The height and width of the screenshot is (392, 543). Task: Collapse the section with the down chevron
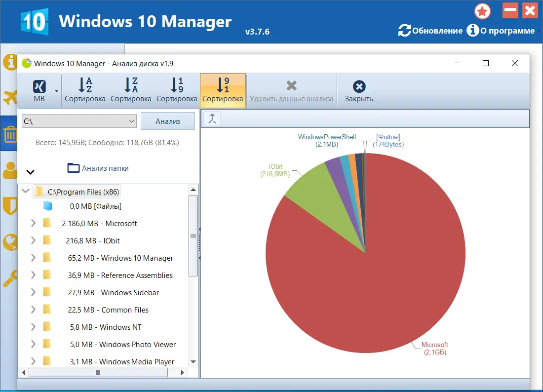click(x=31, y=172)
